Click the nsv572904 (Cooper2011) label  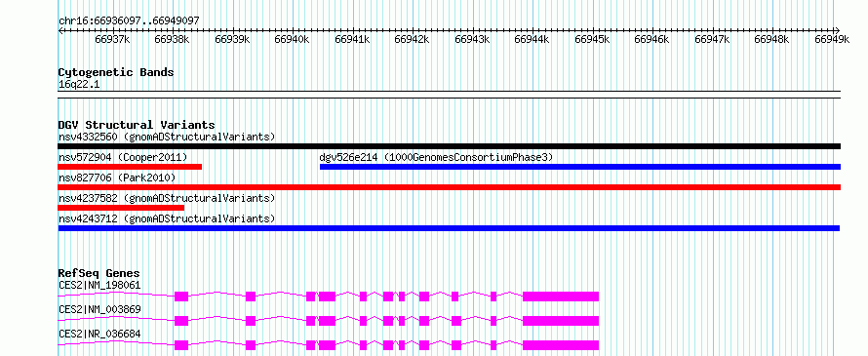[123, 157]
